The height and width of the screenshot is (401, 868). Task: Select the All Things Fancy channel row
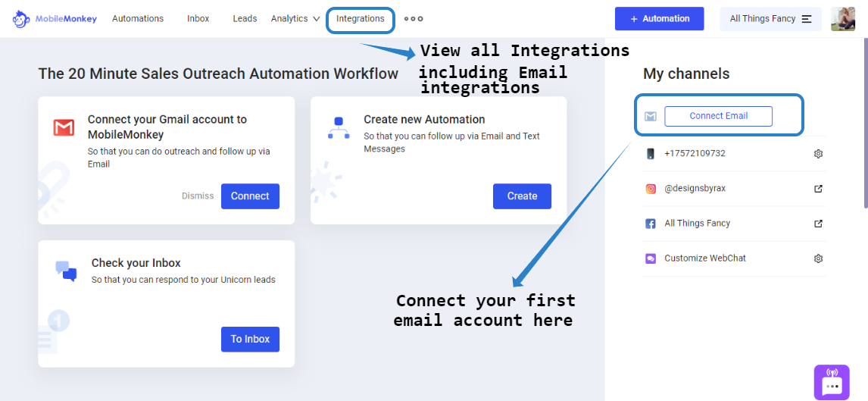pyautogui.click(x=734, y=224)
